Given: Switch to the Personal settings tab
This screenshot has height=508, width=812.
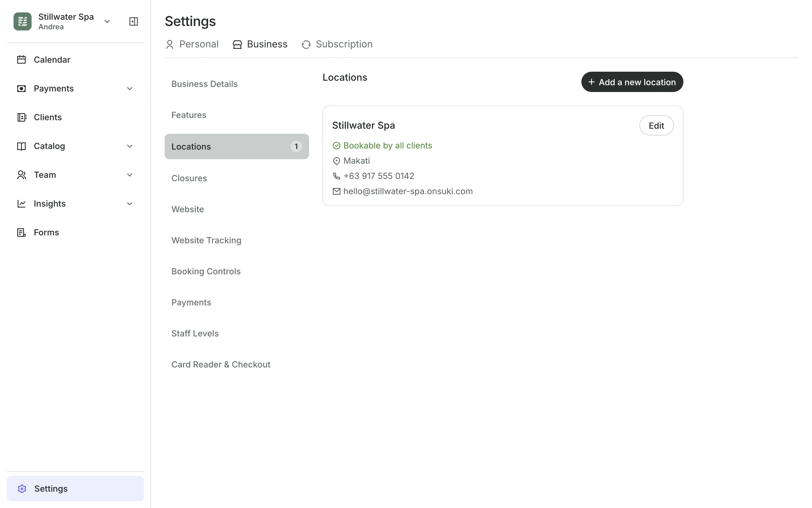Looking at the screenshot, I should click(x=192, y=44).
